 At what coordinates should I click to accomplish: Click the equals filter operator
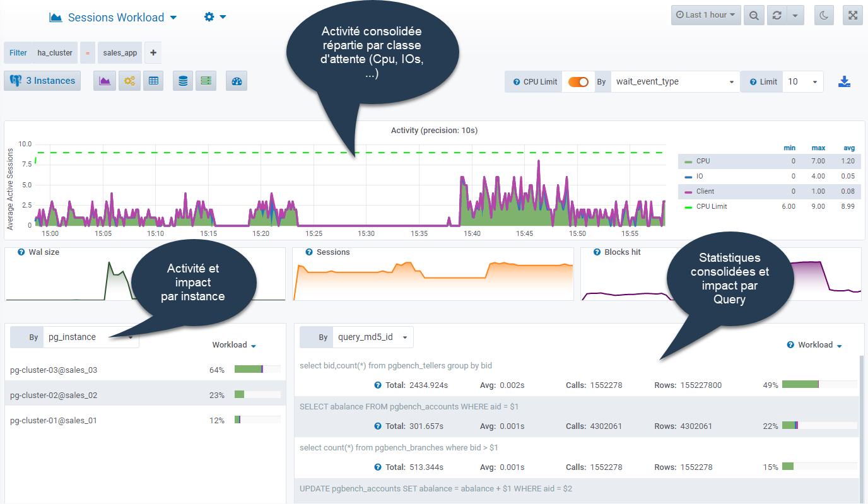click(88, 53)
